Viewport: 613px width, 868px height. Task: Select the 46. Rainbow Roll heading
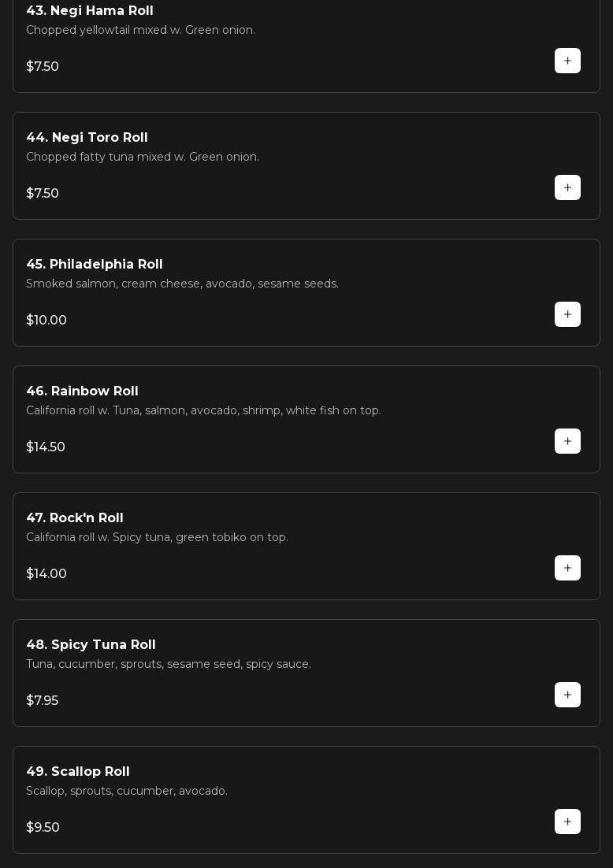point(82,391)
